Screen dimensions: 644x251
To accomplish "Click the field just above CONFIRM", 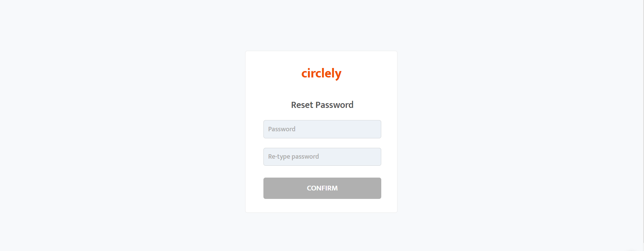I will click(x=322, y=157).
